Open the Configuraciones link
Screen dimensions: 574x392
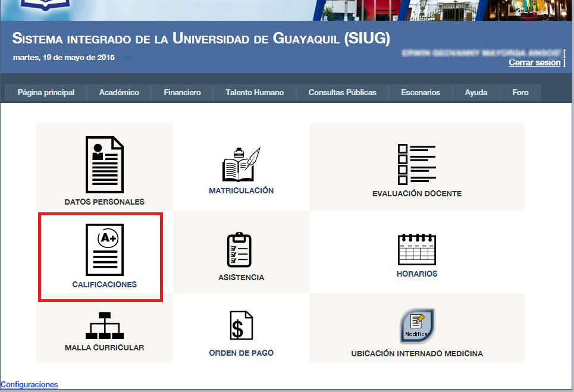pyautogui.click(x=29, y=384)
